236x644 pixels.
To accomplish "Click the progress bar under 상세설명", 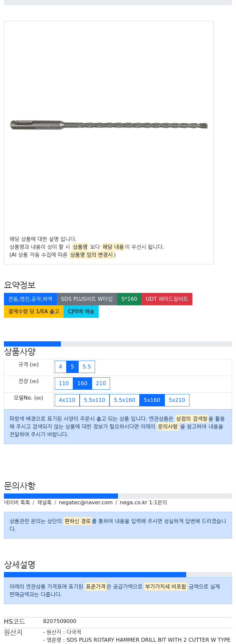I will coord(118,575).
